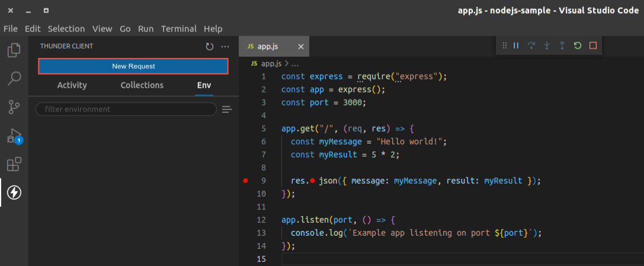Image resolution: width=644 pixels, height=266 pixels.
Task: Switch to the Activity tab
Action: [72, 85]
